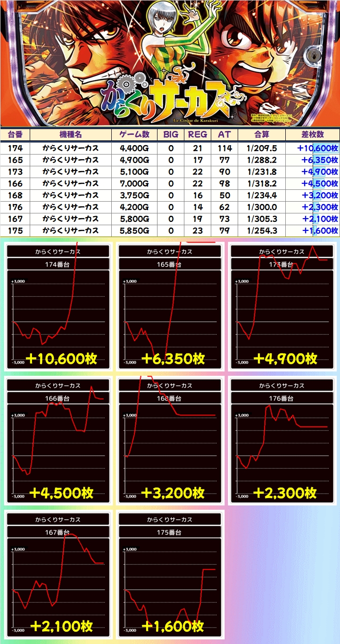
Task: Select machine number 176 in the table
Action: click(15, 207)
